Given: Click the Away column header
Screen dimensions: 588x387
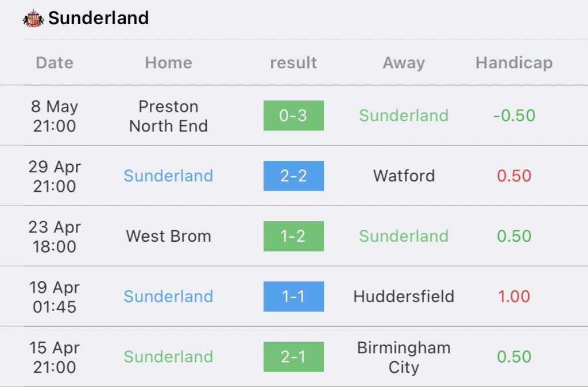Looking at the screenshot, I should click(404, 63).
